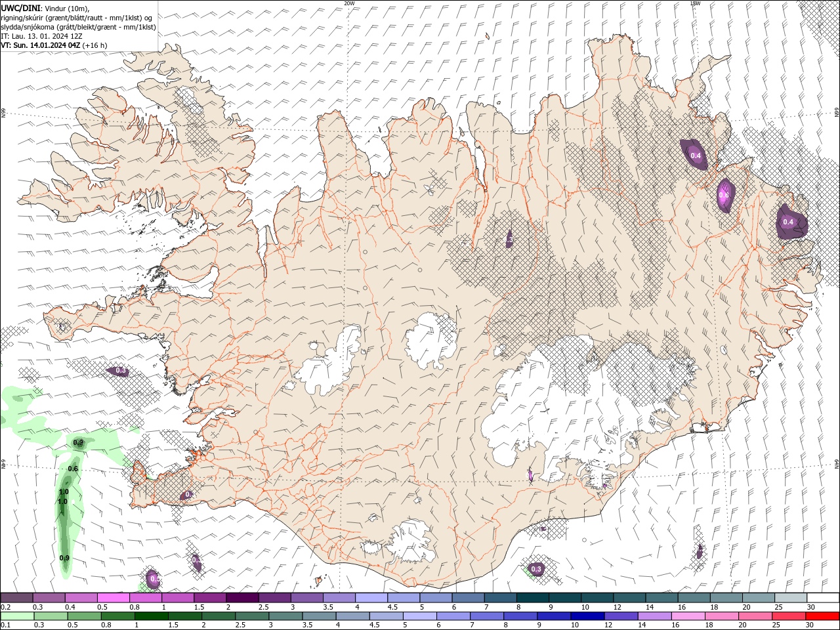Click the 0.6 label in pink snow cell
Viewport: 840px width, 630px height.
coord(724,195)
